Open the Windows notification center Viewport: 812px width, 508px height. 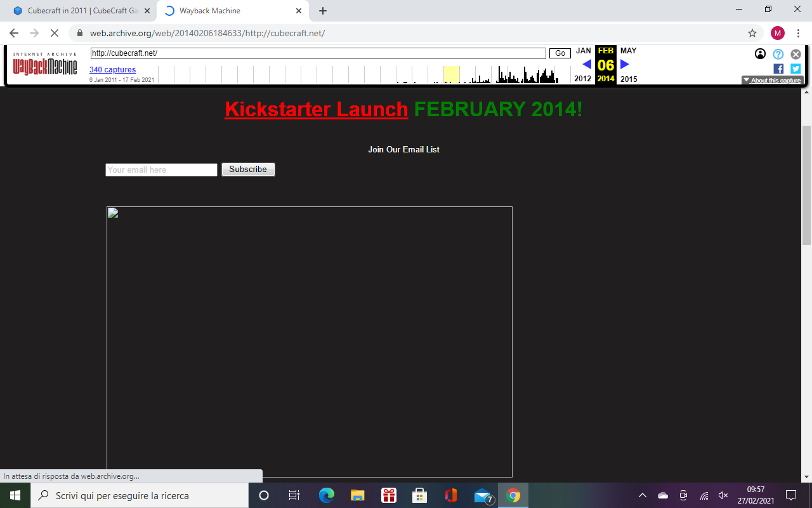pyautogui.click(x=791, y=495)
